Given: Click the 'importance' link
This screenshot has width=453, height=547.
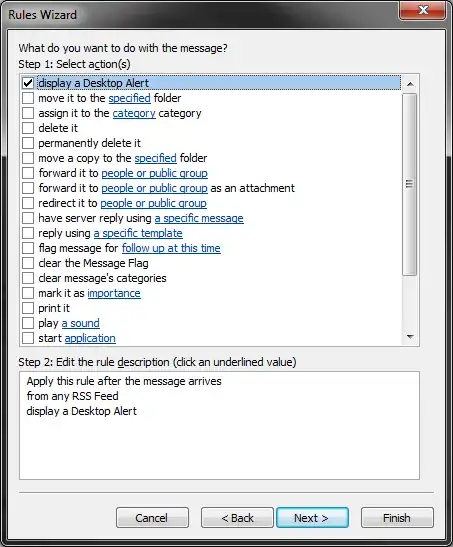Looking at the screenshot, I should (x=114, y=293).
